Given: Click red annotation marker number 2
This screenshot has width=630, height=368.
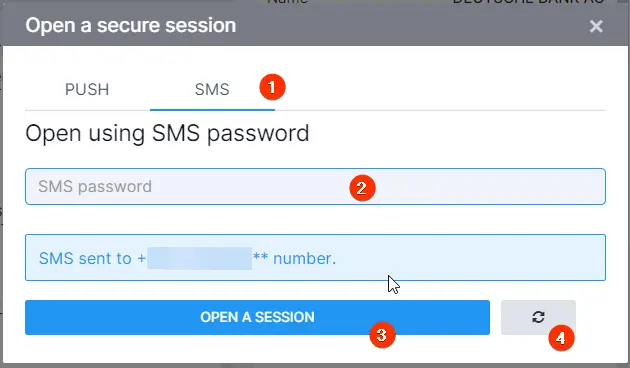Looking at the screenshot, I should [x=362, y=188].
